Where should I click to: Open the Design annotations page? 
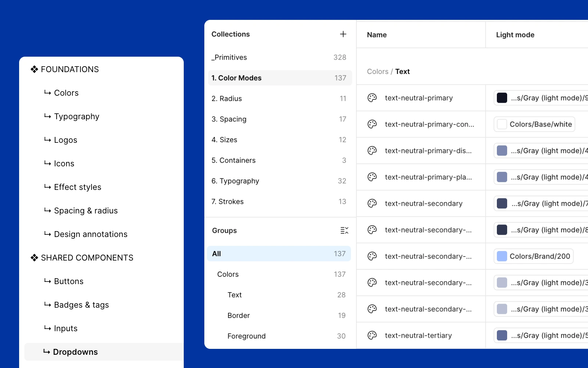point(90,234)
